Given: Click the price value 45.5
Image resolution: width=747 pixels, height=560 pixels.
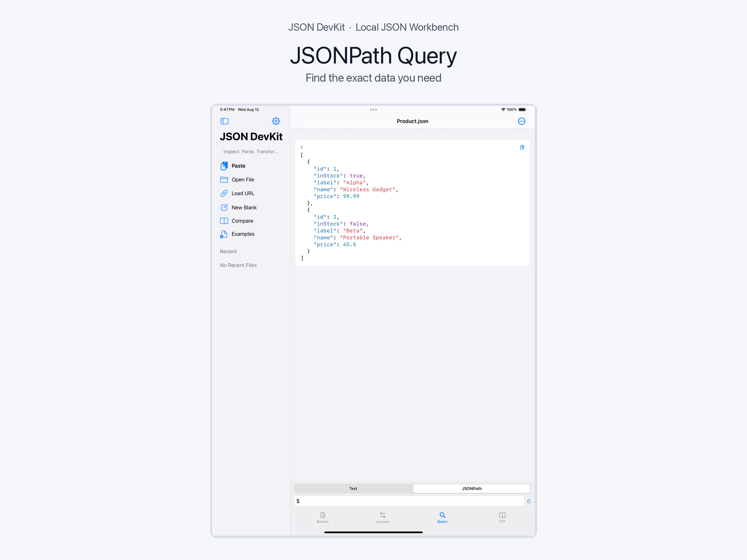Looking at the screenshot, I should click(x=350, y=245).
